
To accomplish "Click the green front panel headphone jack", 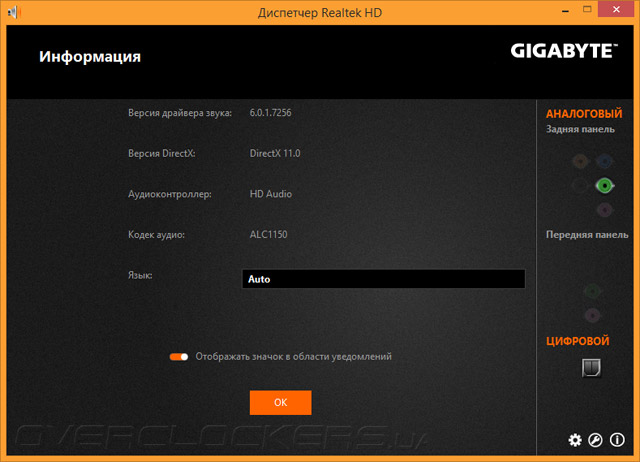I will 592,291.
